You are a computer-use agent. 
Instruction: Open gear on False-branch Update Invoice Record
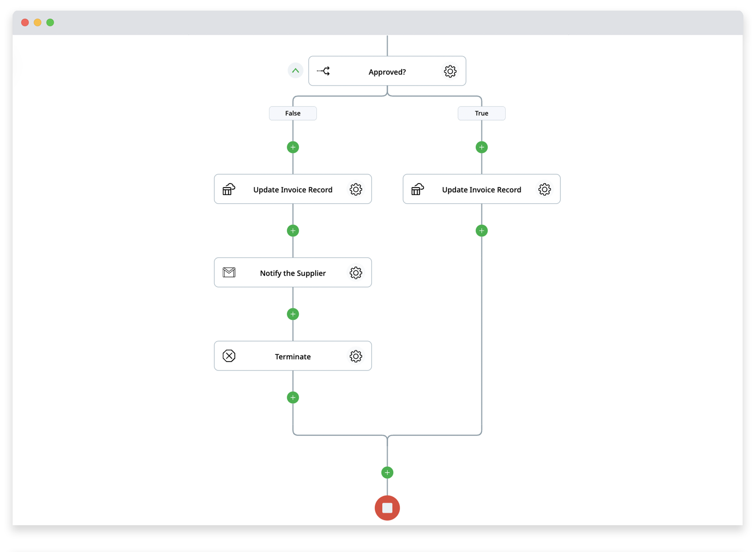pyautogui.click(x=356, y=190)
